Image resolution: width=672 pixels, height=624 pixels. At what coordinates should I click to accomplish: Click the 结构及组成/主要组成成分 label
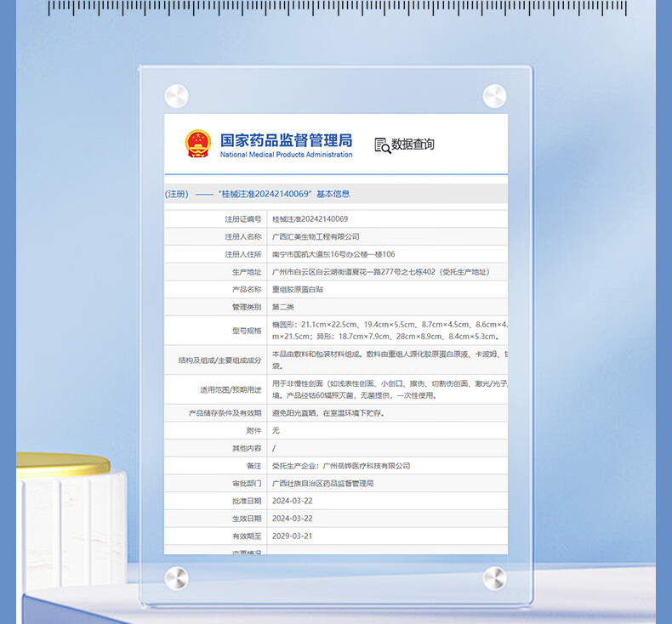click(219, 360)
